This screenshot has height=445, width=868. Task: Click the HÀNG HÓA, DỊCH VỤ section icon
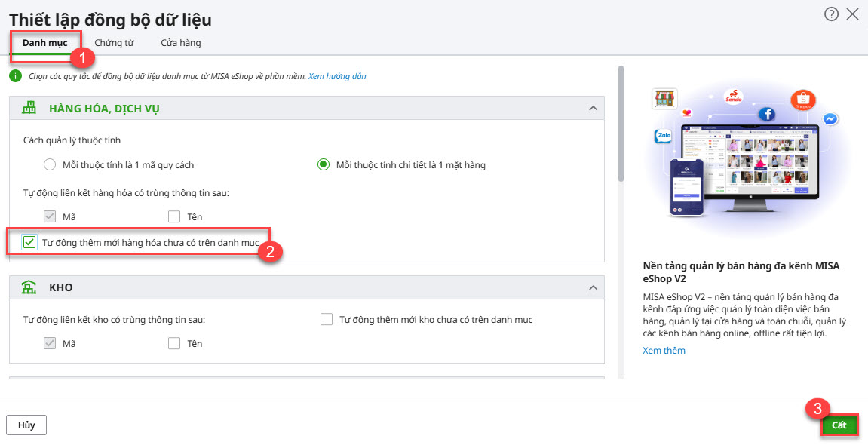[x=29, y=108]
